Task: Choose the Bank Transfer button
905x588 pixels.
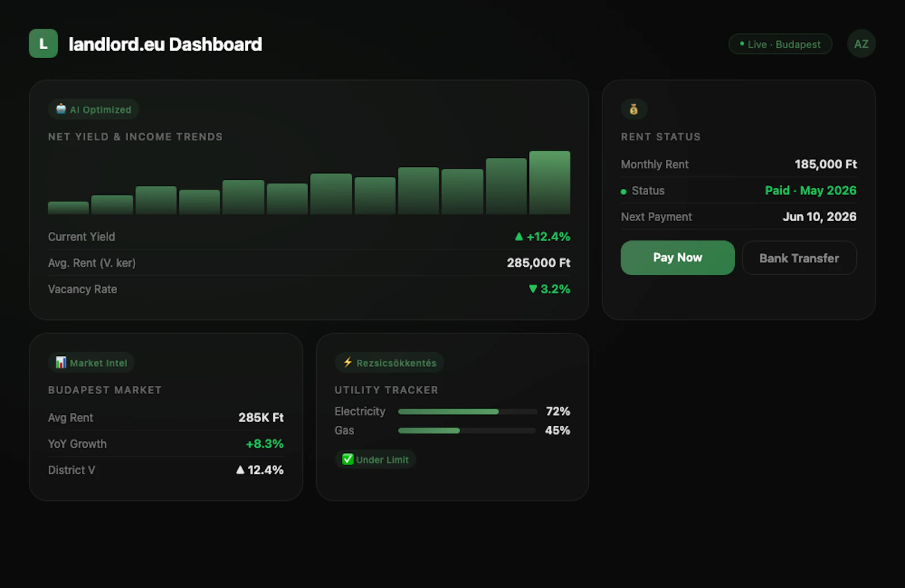Action: click(x=799, y=258)
